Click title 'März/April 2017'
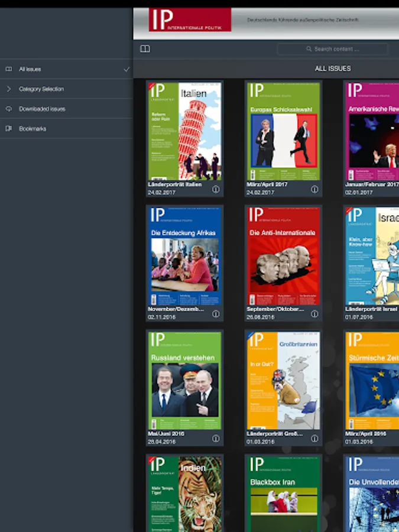The height and width of the screenshot is (532, 399). click(x=267, y=184)
